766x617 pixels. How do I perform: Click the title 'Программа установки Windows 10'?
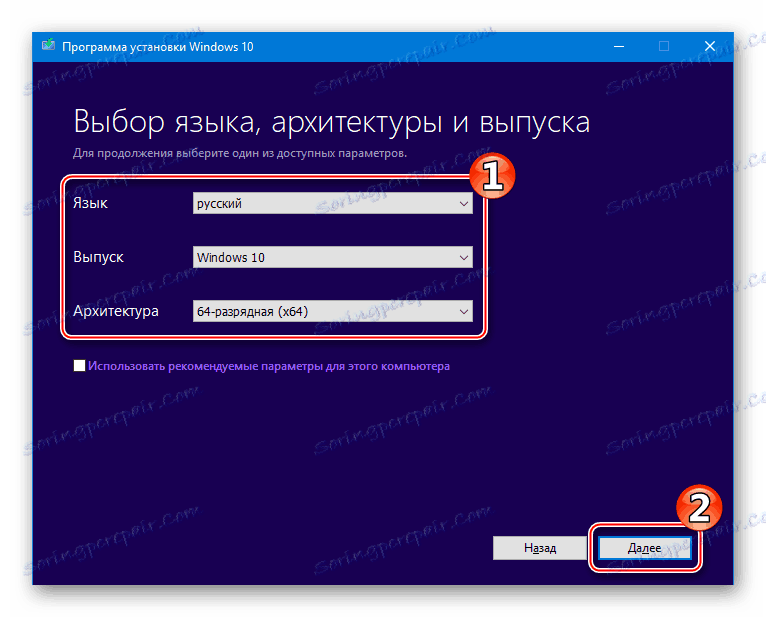(x=158, y=47)
